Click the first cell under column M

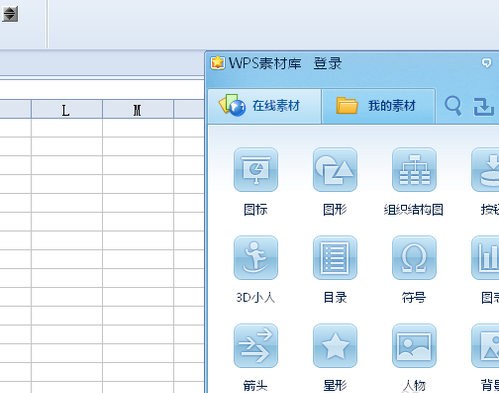(138, 128)
